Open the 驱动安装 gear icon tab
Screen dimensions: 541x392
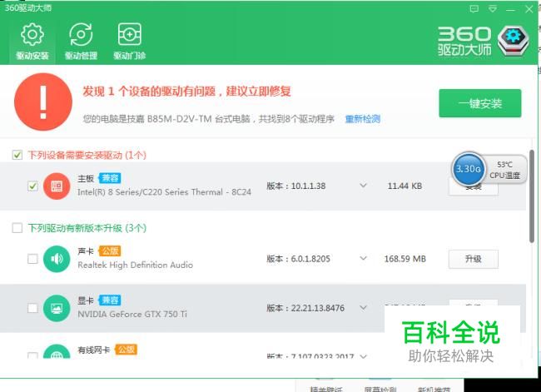click(x=32, y=41)
